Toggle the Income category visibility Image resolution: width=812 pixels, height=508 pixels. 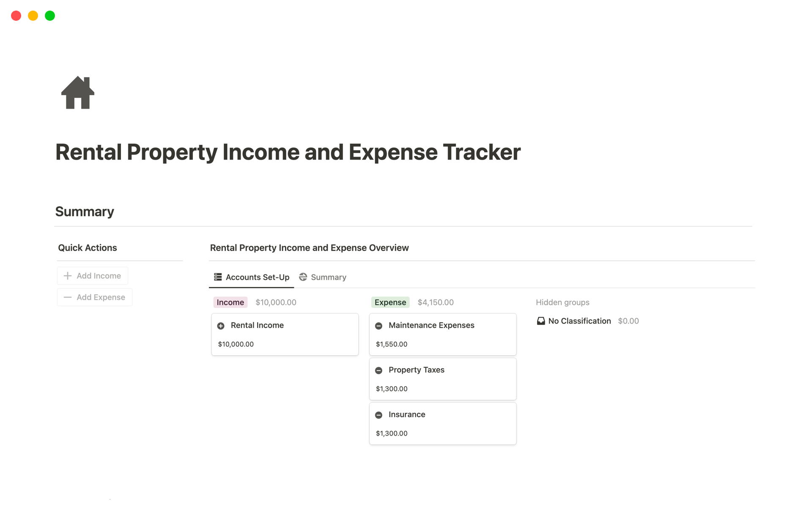[230, 302]
